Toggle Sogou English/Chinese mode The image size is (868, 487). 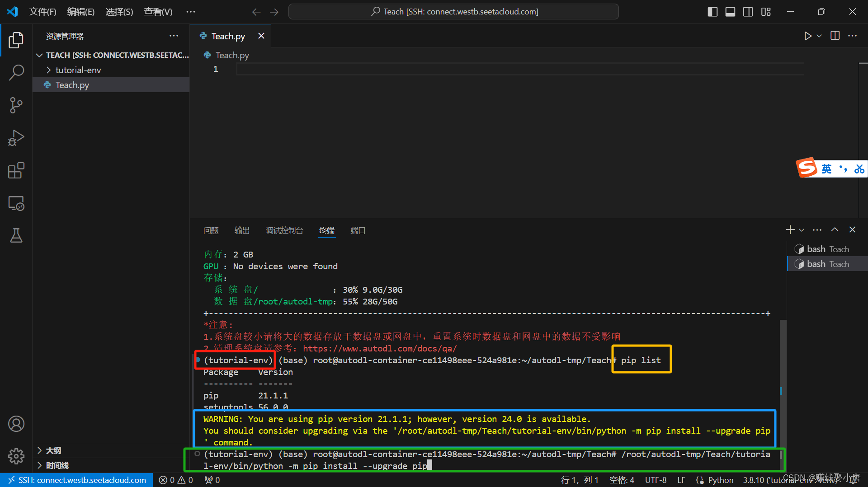(826, 169)
